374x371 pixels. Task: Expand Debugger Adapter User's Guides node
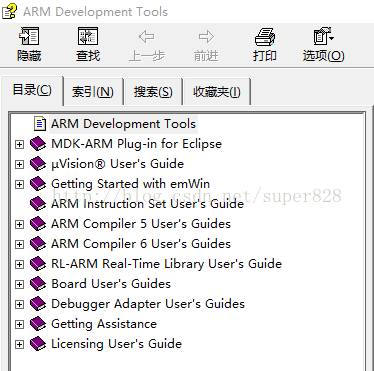point(20,304)
